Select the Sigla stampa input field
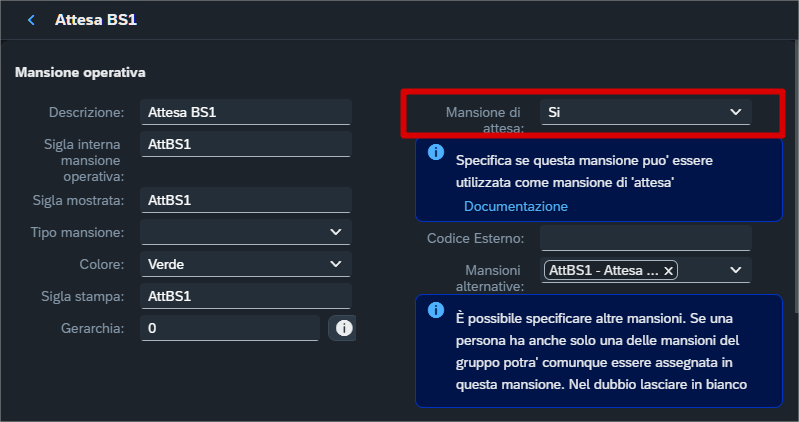Screen dimensions: 799x422 pyautogui.click(x=246, y=296)
